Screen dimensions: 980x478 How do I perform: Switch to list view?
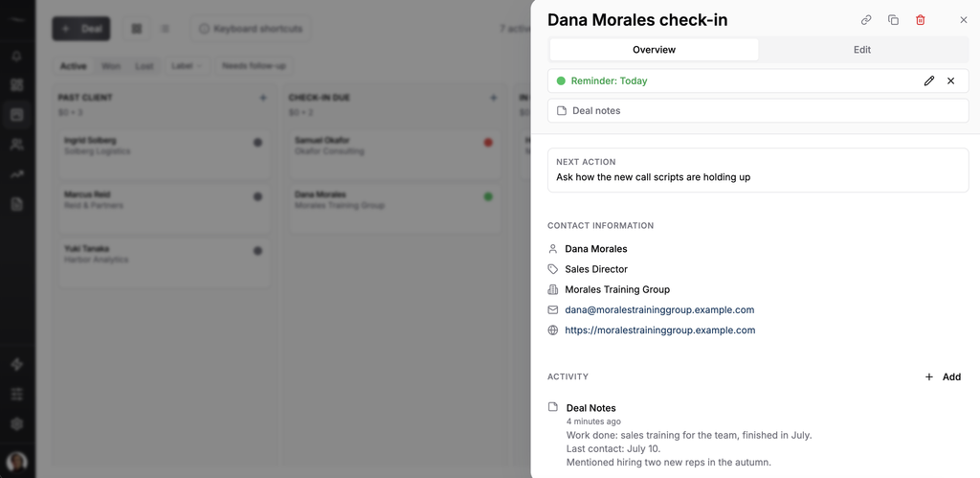165,29
